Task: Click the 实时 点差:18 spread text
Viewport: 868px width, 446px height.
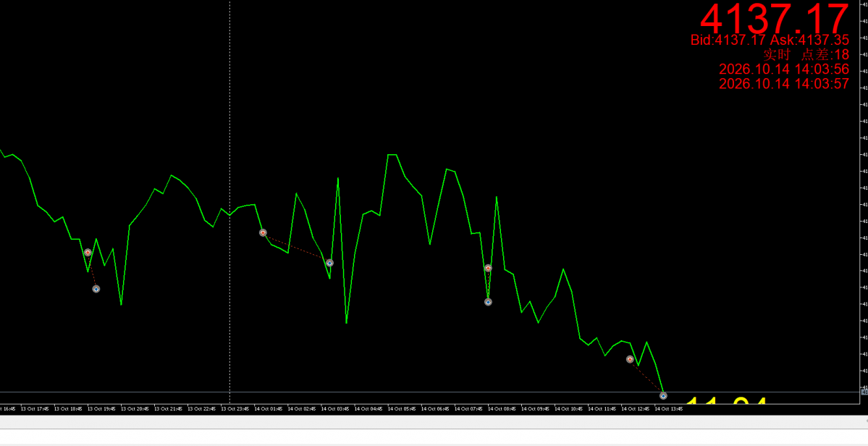Action: (x=806, y=54)
